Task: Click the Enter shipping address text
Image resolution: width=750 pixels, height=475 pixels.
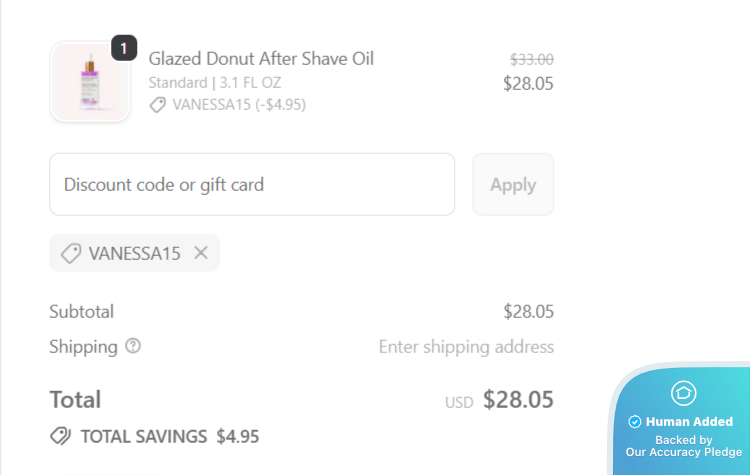Action: click(x=466, y=347)
